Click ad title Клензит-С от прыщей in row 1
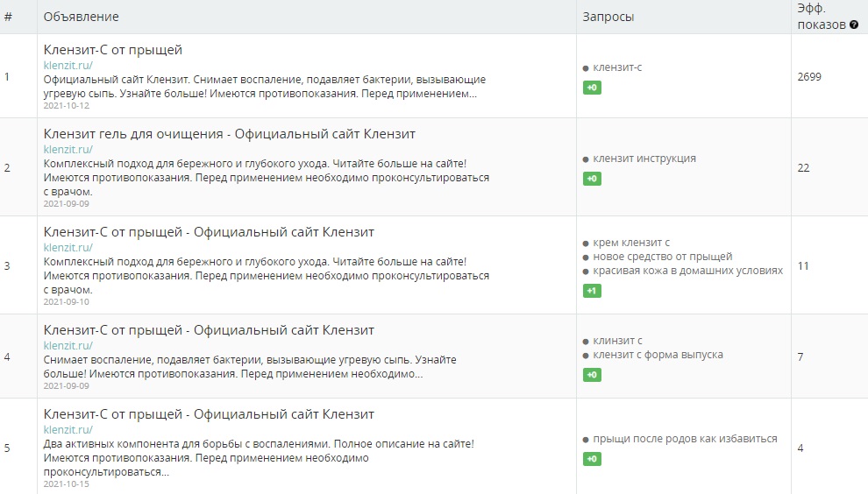 click(113, 50)
